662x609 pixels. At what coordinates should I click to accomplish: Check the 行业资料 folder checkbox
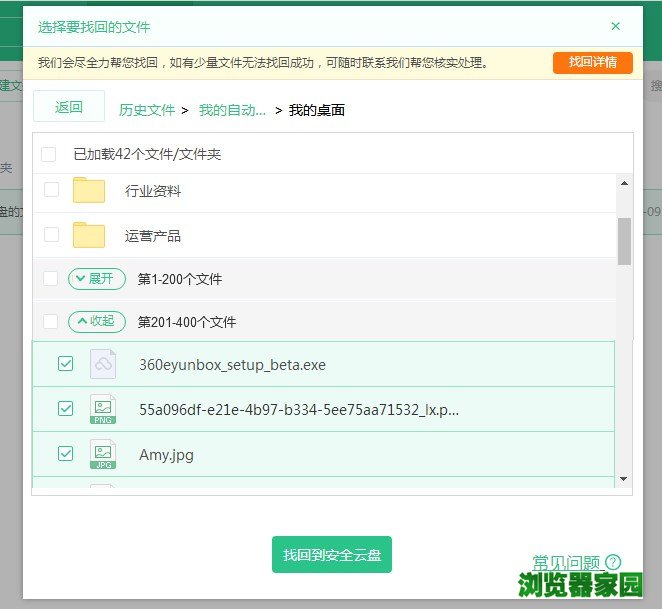[51, 190]
